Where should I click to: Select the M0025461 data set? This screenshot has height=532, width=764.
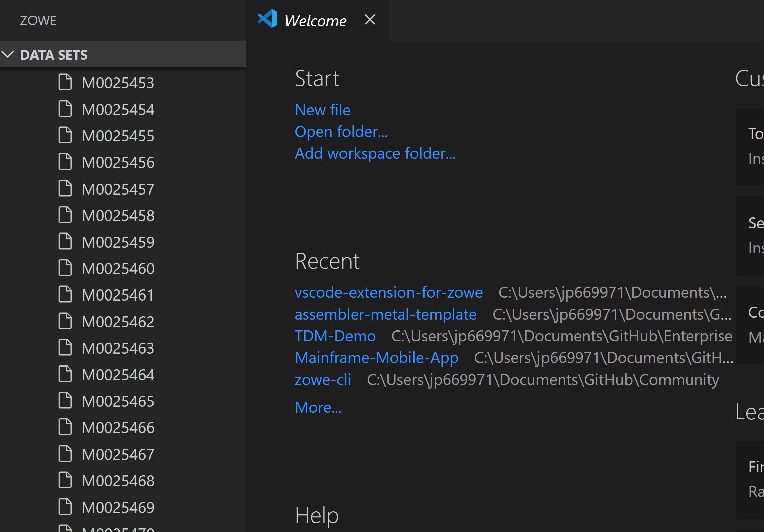[118, 294]
